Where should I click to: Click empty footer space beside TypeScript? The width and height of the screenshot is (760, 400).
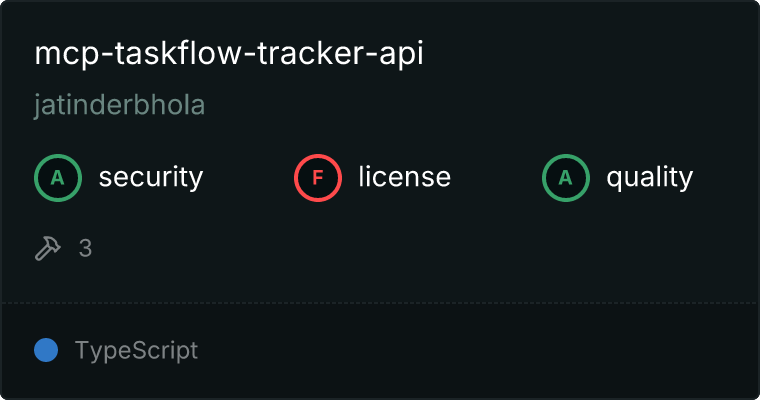(x=480, y=351)
